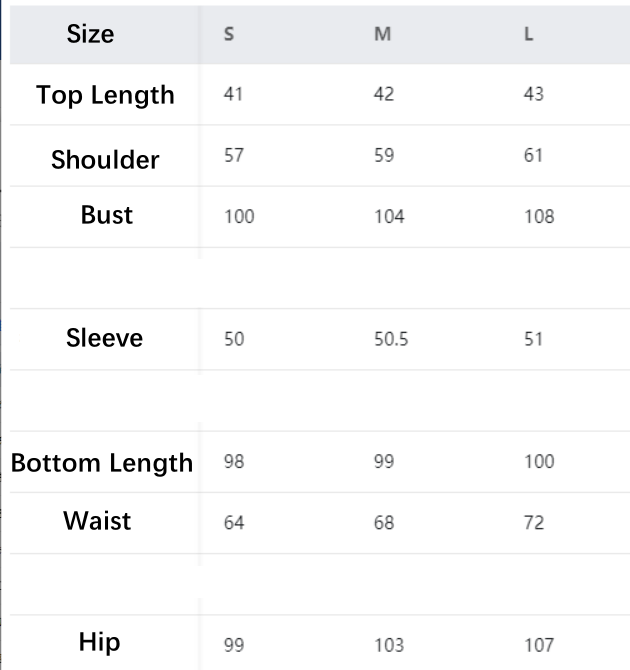Select the M size column header

click(382, 34)
